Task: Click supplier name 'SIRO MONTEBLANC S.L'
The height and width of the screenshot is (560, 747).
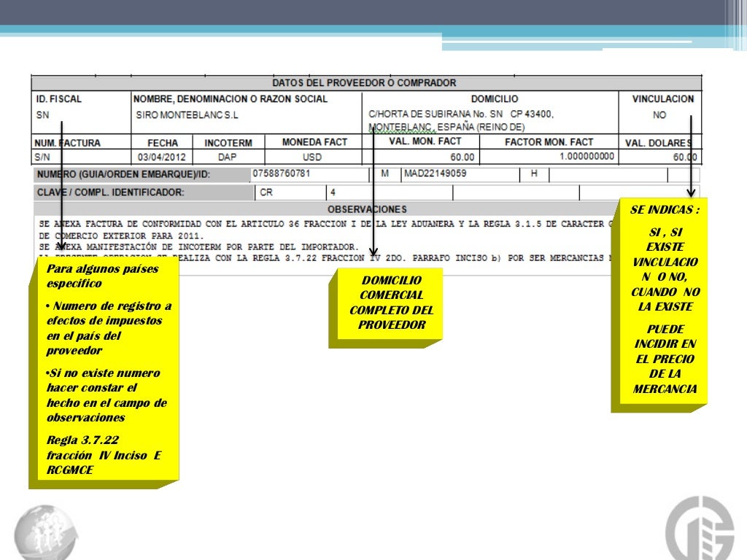Action: pyautogui.click(x=187, y=115)
